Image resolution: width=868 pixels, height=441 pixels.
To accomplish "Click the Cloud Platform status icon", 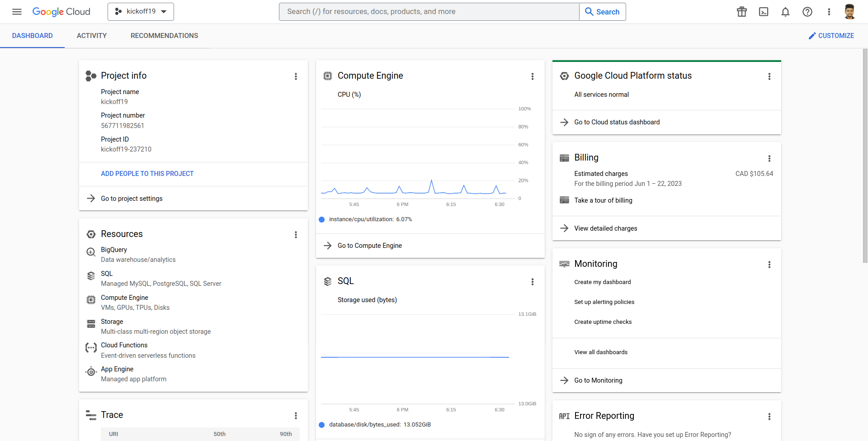I will coord(564,76).
